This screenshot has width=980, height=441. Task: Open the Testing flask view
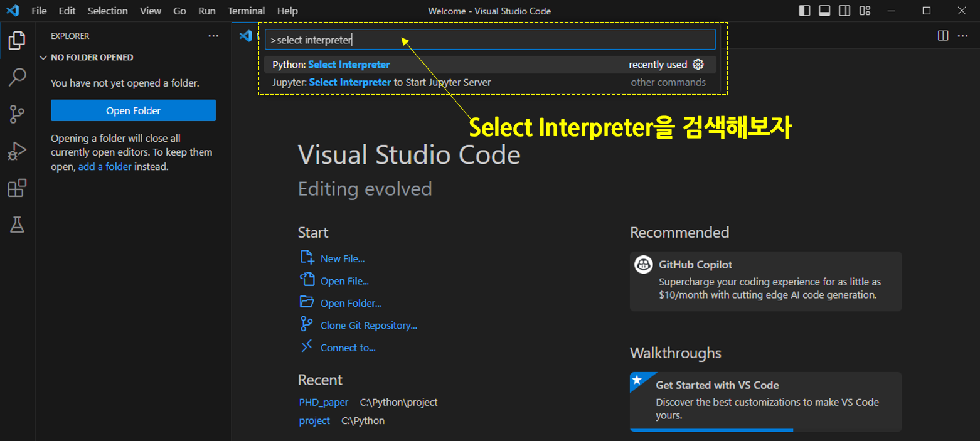(x=17, y=225)
